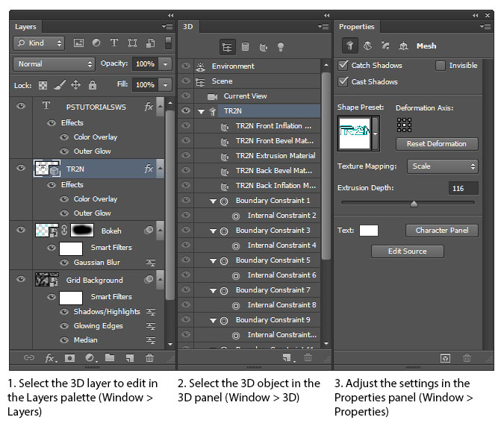Image resolution: width=504 pixels, height=426 pixels.
Task: Click the lock all padlock icon
Action: click(x=93, y=85)
